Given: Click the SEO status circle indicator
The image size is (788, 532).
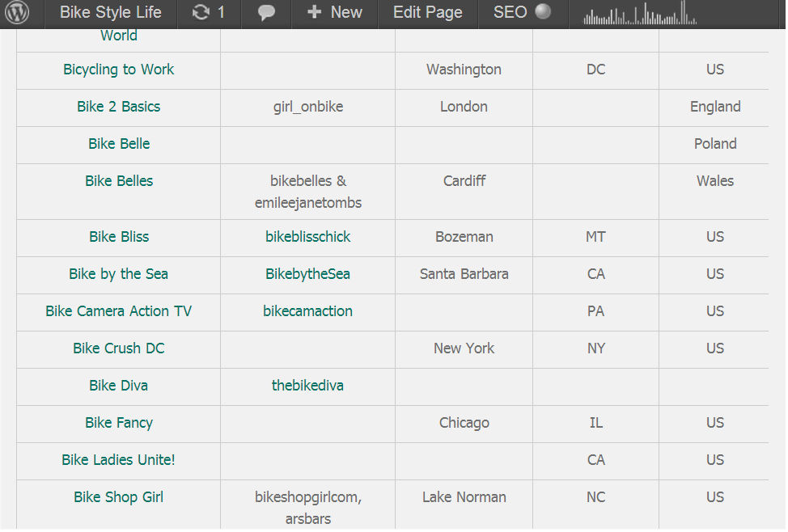Looking at the screenshot, I should 544,12.
